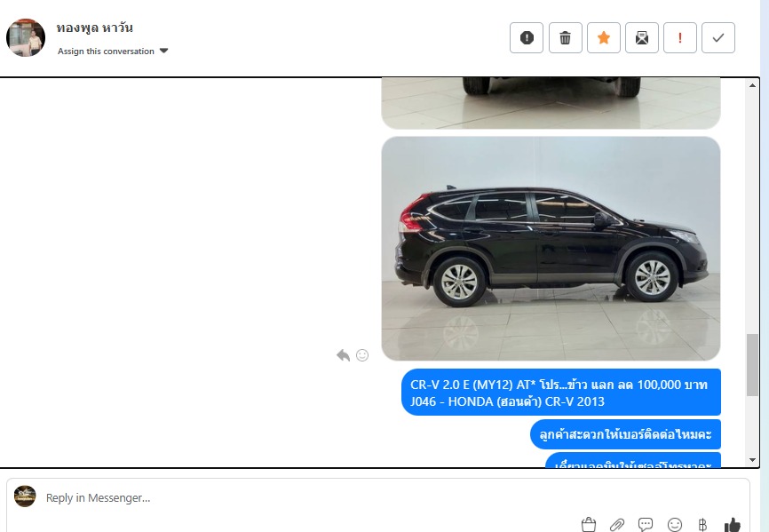Flag conversation with red exclamation mark

coord(679,38)
